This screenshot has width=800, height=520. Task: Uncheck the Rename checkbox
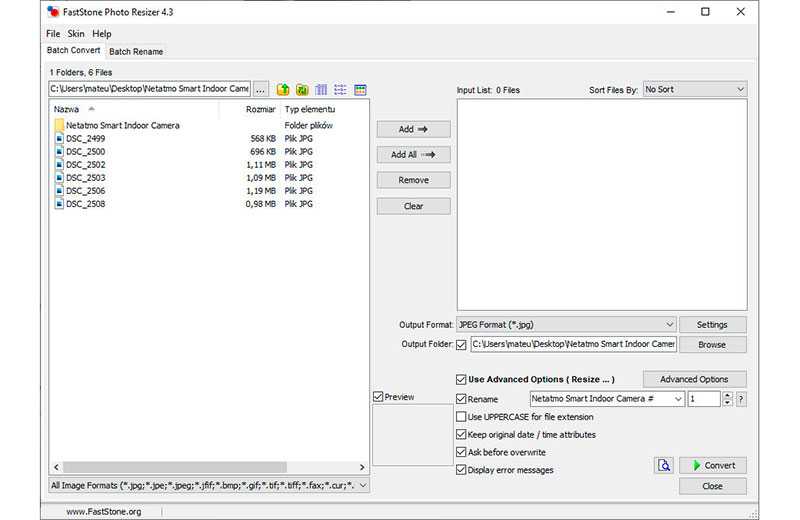pyautogui.click(x=461, y=399)
